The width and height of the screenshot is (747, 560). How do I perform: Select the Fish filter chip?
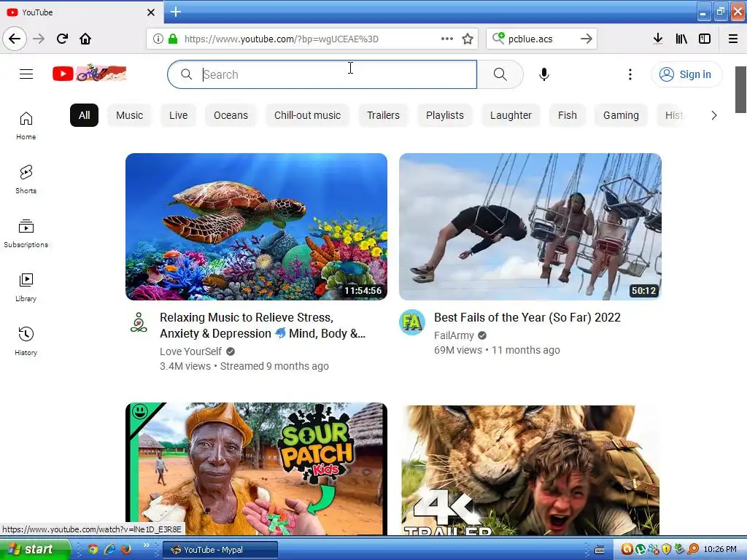tap(568, 115)
